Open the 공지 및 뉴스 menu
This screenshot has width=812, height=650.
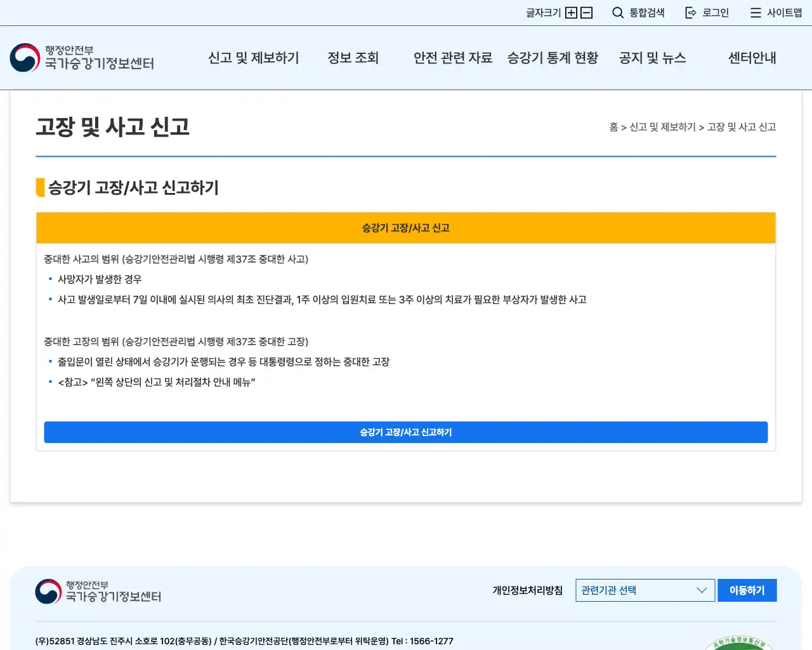pyautogui.click(x=653, y=58)
